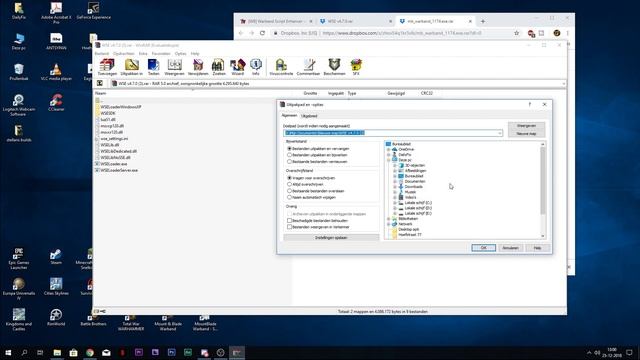Click the Uitpakken in toolbar icon
The height and width of the screenshot is (360, 640).
[x=131, y=67]
